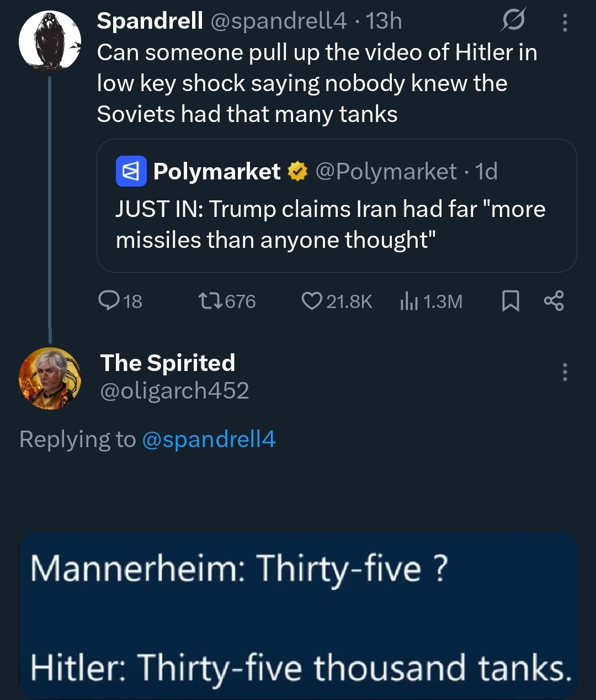Like the tweet with 21.8K likes
The width and height of the screenshot is (596, 700).
(312, 301)
